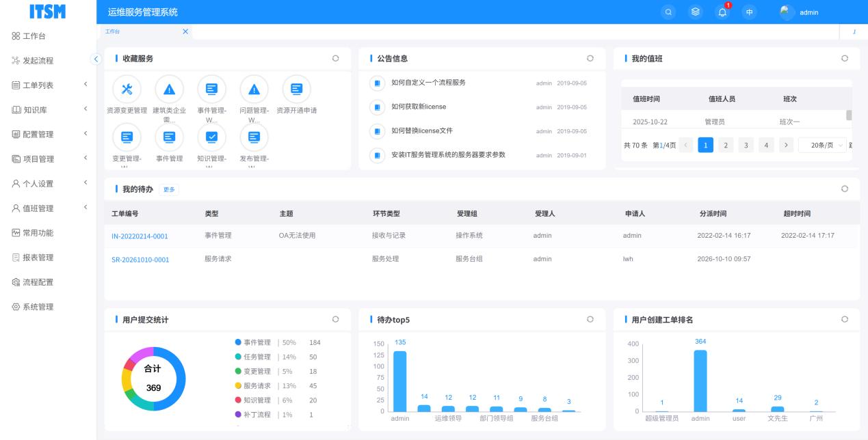Refresh the 我的值班 panel
The width and height of the screenshot is (868, 440).
pyautogui.click(x=845, y=58)
